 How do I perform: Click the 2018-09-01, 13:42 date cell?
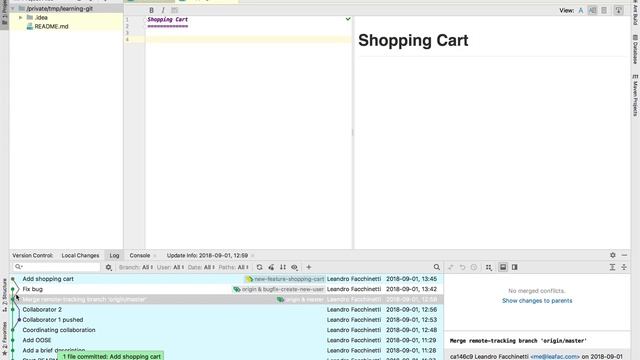[411, 289]
